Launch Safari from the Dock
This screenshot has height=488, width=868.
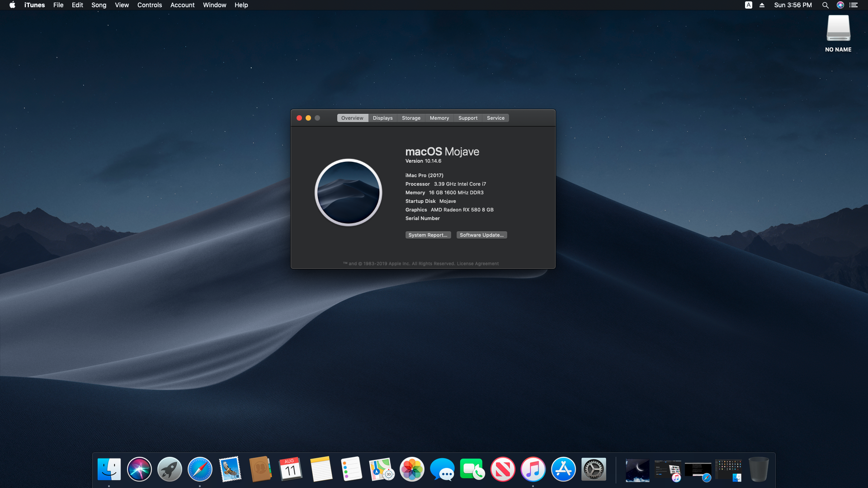pyautogui.click(x=200, y=469)
